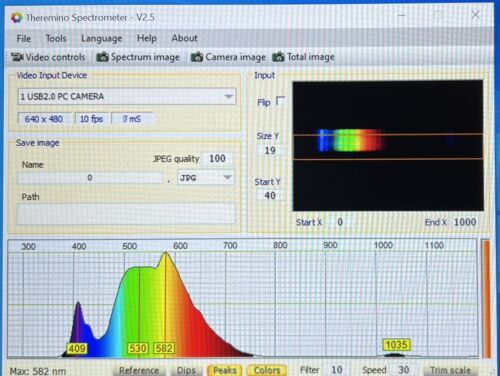Click the Total image camera icon
Viewport: 500px width, 376px height.
[x=278, y=57]
